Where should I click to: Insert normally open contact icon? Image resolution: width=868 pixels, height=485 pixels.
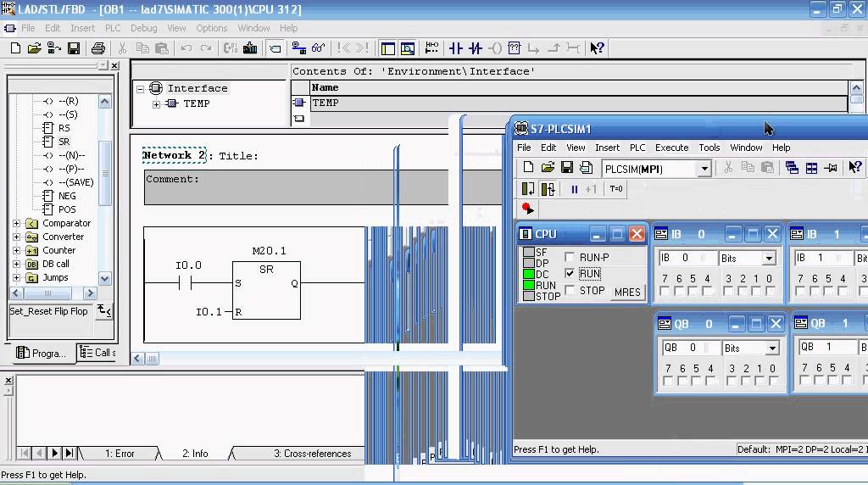(x=455, y=48)
